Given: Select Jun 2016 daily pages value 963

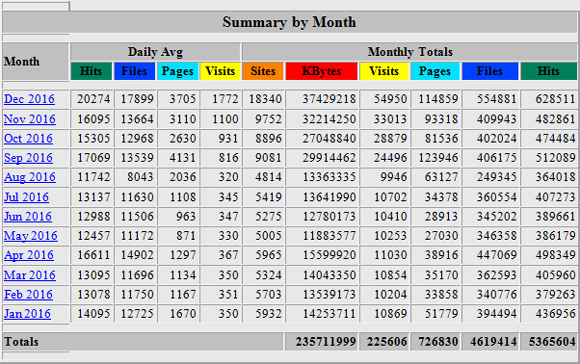Looking at the screenshot, I should pyautogui.click(x=186, y=216).
